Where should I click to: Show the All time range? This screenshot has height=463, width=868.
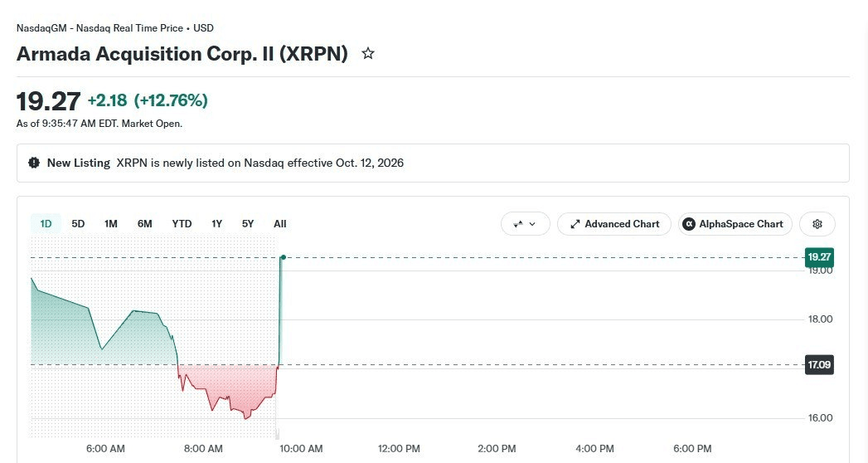coord(280,224)
